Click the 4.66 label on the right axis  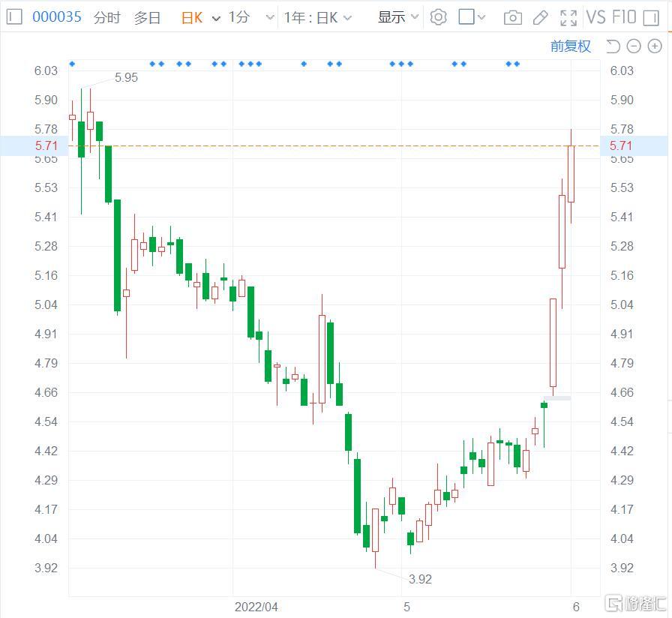pos(622,392)
